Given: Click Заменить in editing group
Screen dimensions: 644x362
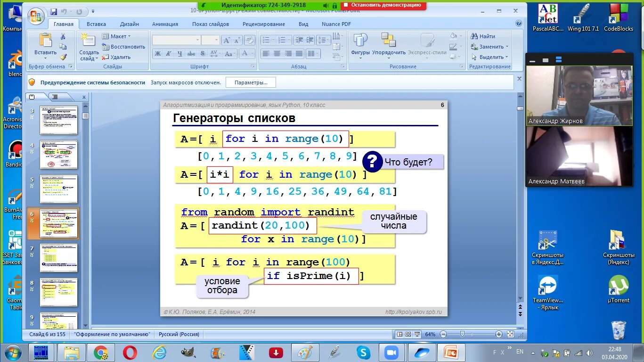Looking at the screenshot, I should pyautogui.click(x=490, y=47).
